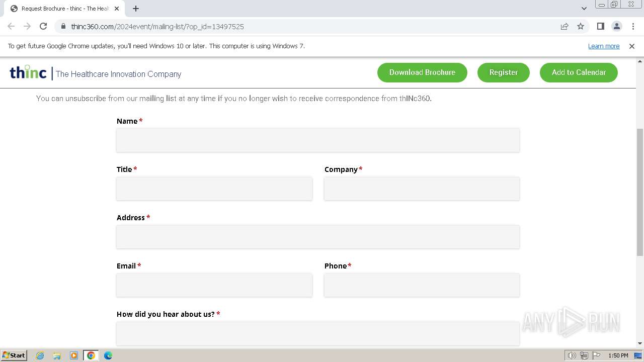Reload the page with the refresh icon
The height and width of the screenshot is (362, 644).
coord(43,26)
